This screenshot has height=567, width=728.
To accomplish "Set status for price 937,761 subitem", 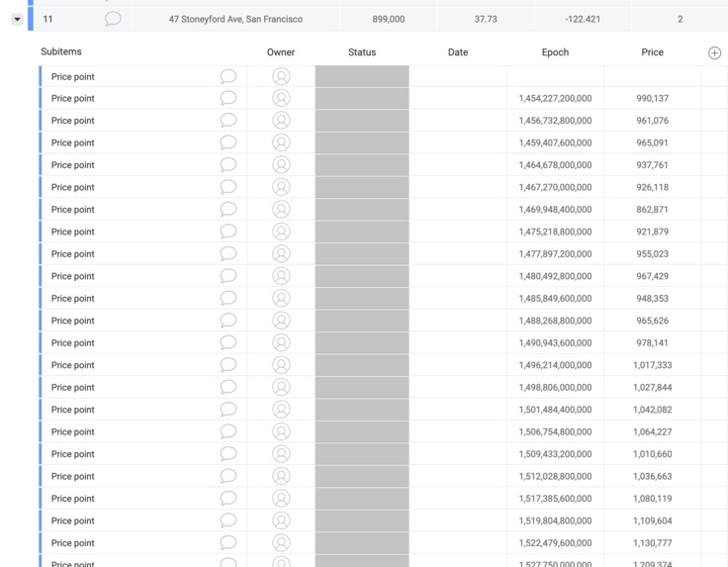I will pos(362,165).
